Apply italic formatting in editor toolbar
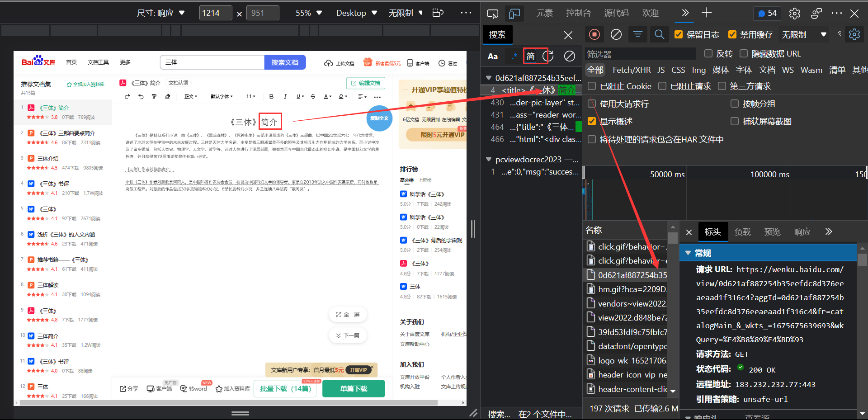The width and height of the screenshot is (868, 420). click(285, 96)
